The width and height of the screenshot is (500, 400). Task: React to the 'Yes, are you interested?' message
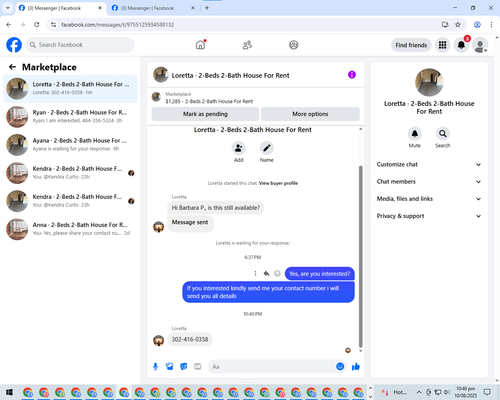pos(277,274)
